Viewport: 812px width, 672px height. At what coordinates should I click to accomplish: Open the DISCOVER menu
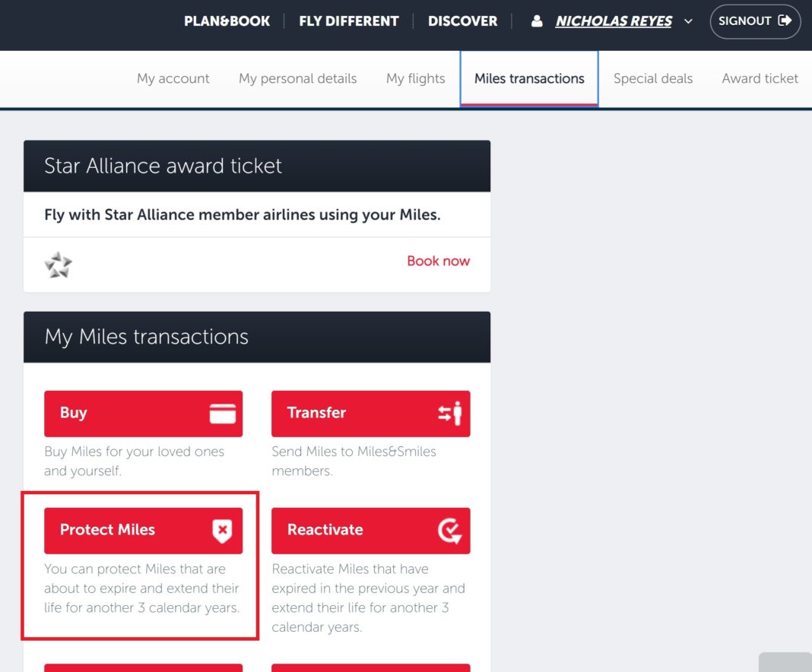462,21
